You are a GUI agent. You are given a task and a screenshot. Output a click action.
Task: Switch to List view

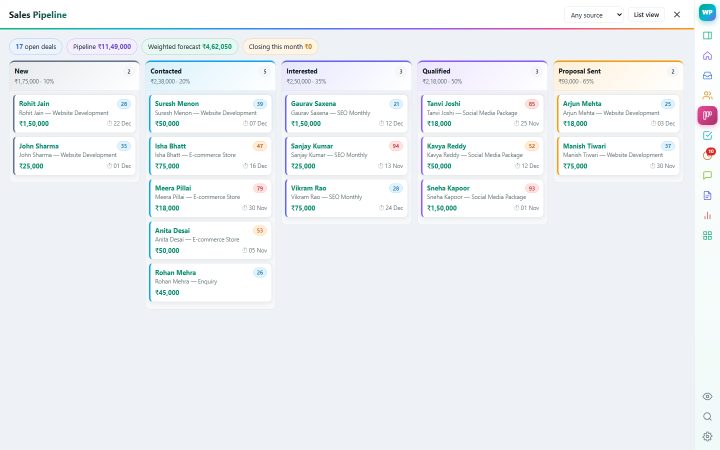646,15
